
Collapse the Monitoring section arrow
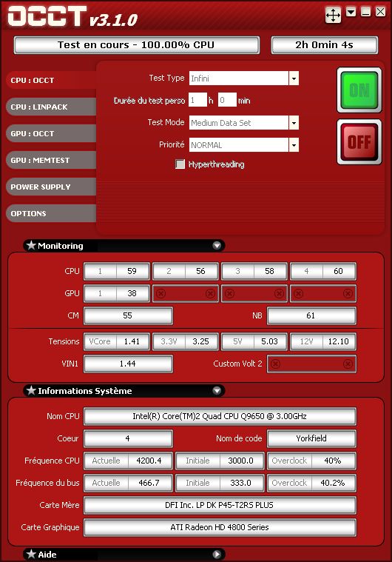coord(217,246)
